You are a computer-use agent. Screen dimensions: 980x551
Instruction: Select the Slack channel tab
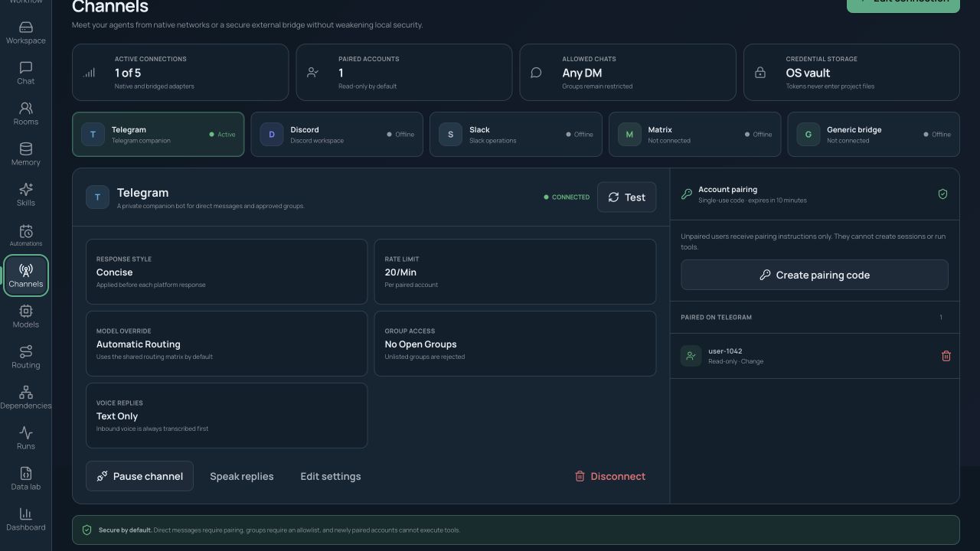click(x=516, y=135)
